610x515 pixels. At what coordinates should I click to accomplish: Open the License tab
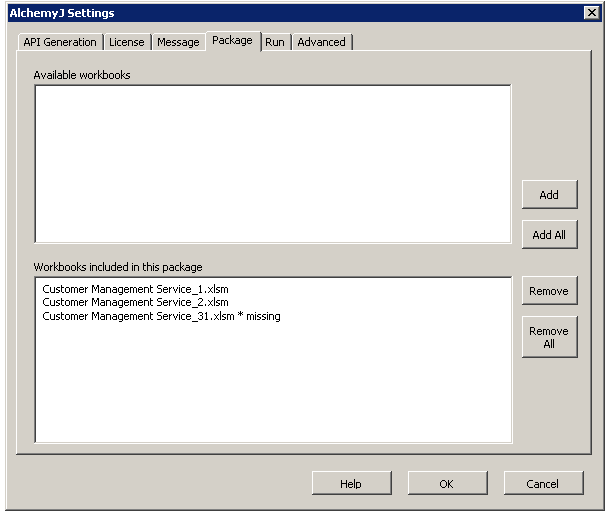127,42
